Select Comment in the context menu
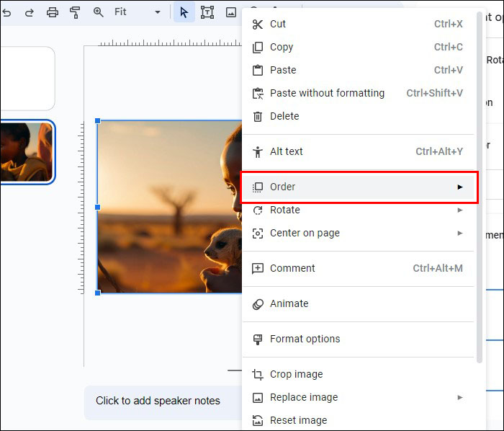This screenshot has width=504, height=431. click(x=358, y=269)
